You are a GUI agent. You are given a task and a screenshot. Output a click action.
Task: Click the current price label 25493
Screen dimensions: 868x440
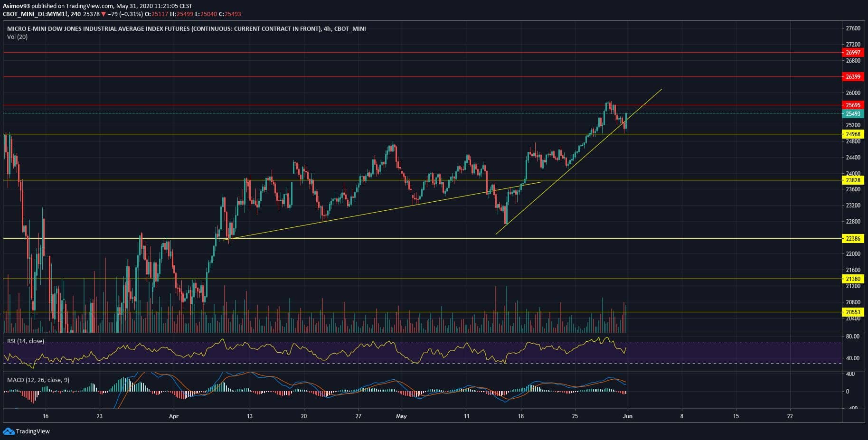[853, 113]
